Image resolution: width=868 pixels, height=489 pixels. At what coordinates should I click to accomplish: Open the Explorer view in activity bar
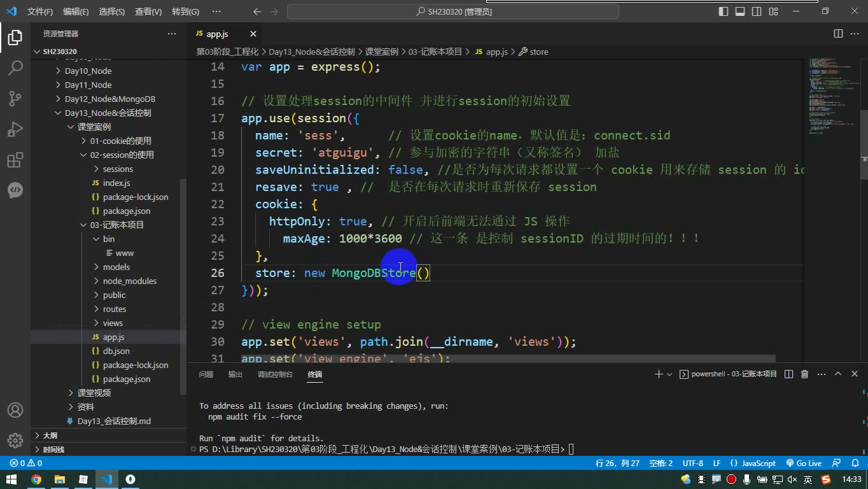[15, 38]
